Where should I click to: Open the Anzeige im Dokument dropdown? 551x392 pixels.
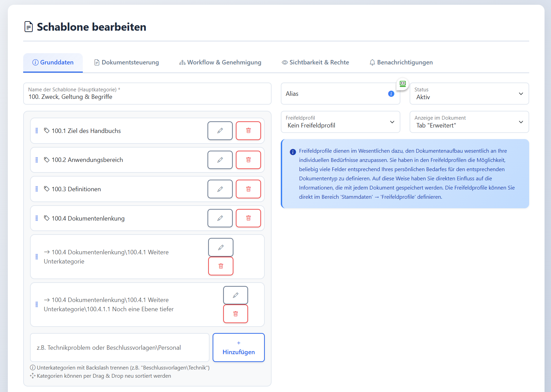tap(469, 122)
